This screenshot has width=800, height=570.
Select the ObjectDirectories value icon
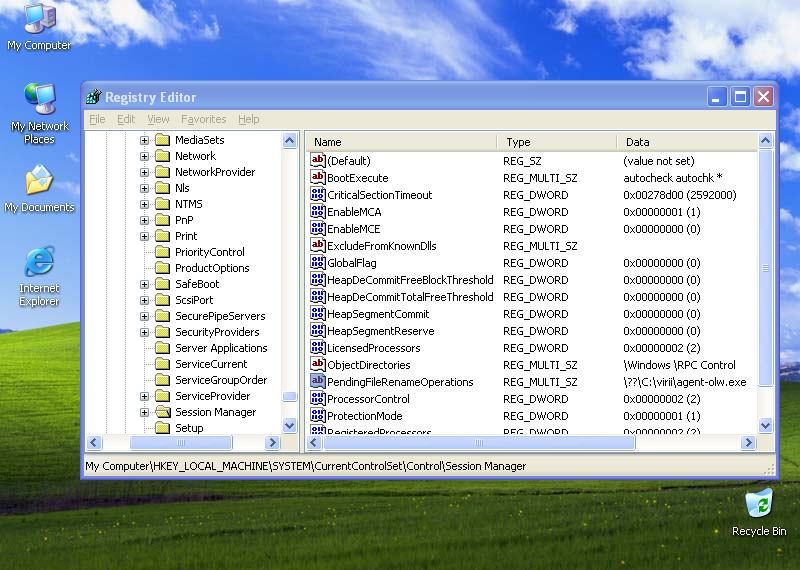(317, 364)
